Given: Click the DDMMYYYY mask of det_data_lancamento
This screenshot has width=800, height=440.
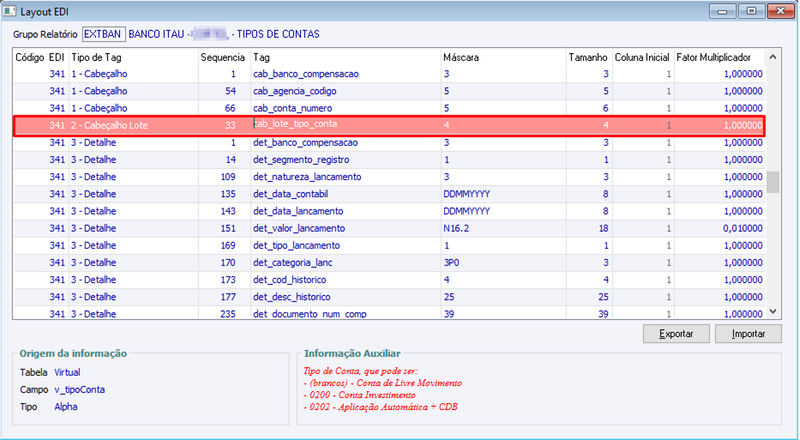Looking at the screenshot, I should pos(504,211).
